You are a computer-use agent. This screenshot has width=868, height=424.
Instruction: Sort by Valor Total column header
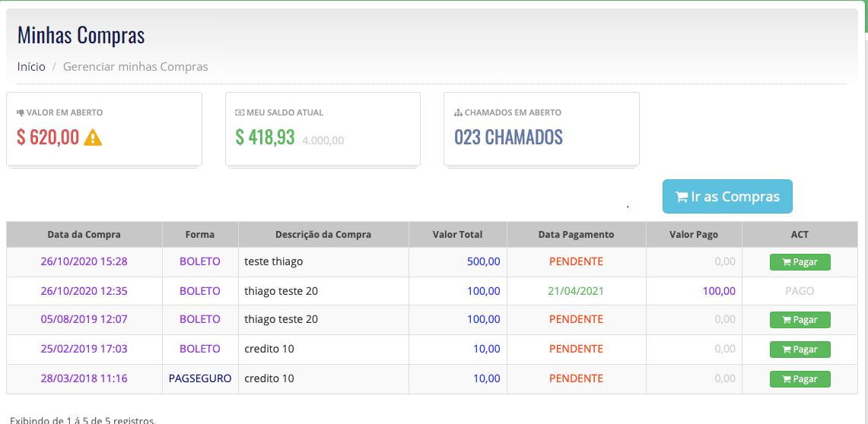tap(457, 234)
